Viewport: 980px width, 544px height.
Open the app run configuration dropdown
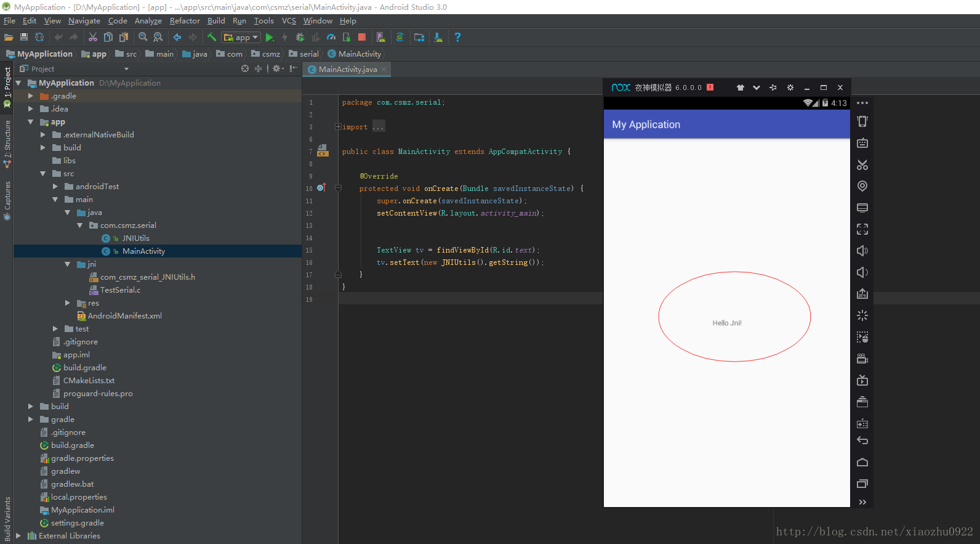241,38
